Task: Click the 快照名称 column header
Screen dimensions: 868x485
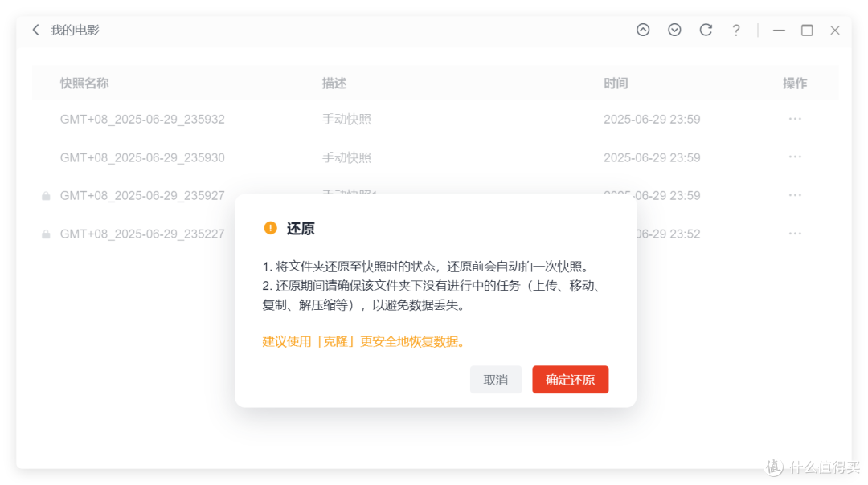Action: click(84, 84)
